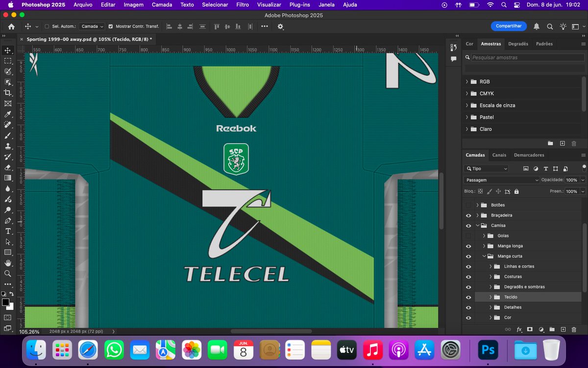Open the Camada menu
This screenshot has width=588, height=368.
point(162,4)
